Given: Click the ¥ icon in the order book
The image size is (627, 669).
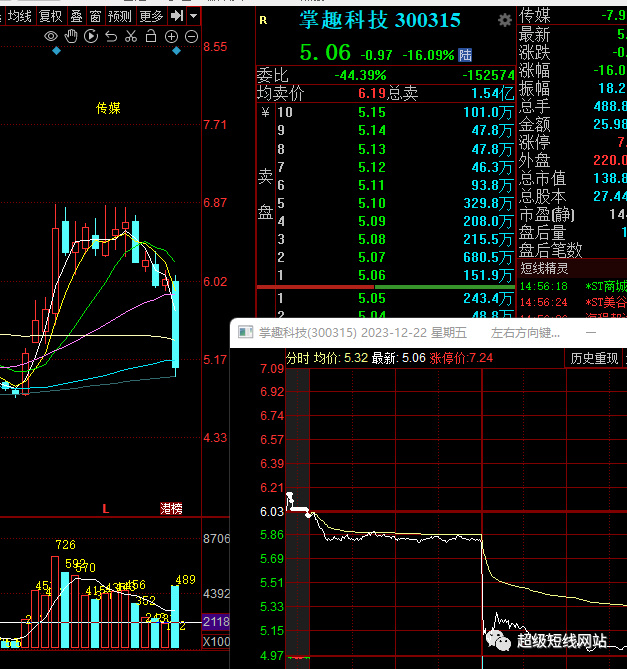Looking at the screenshot, I should tap(265, 112).
